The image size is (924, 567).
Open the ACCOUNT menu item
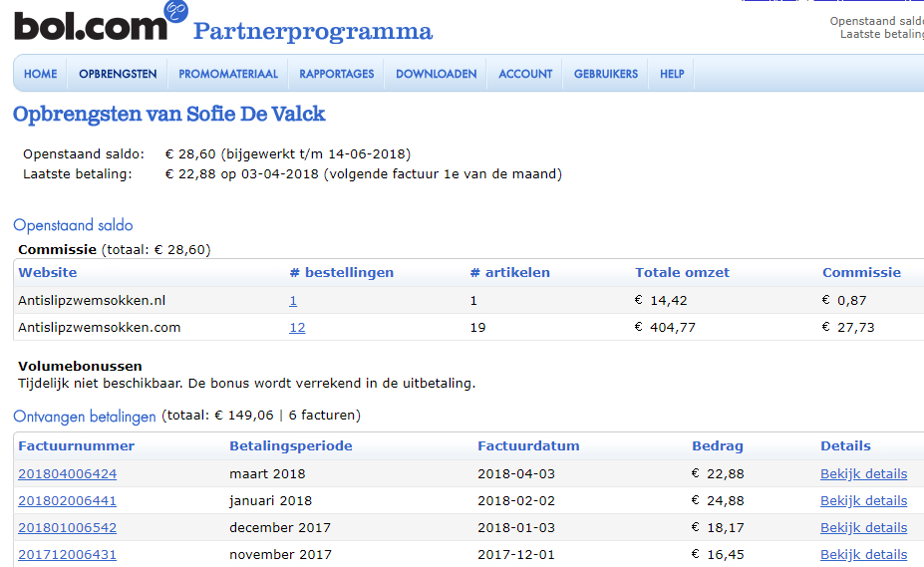tap(525, 75)
